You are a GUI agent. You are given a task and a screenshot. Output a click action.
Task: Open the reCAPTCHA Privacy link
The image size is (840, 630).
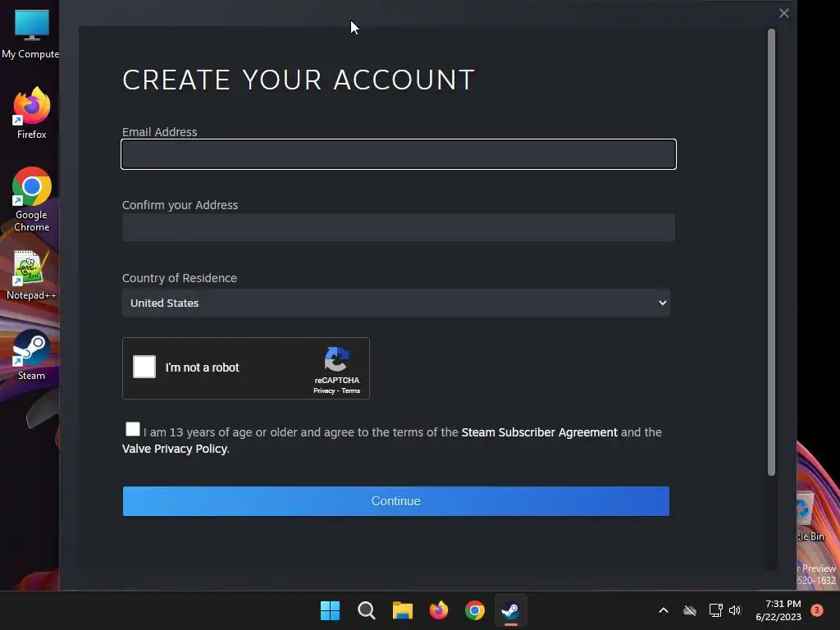pos(323,391)
